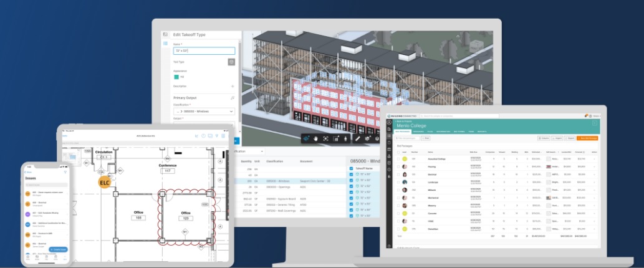Click the fit-to-view icon in viewer toolbar
The height and width of the screenshot is (268, 644).
325,138
